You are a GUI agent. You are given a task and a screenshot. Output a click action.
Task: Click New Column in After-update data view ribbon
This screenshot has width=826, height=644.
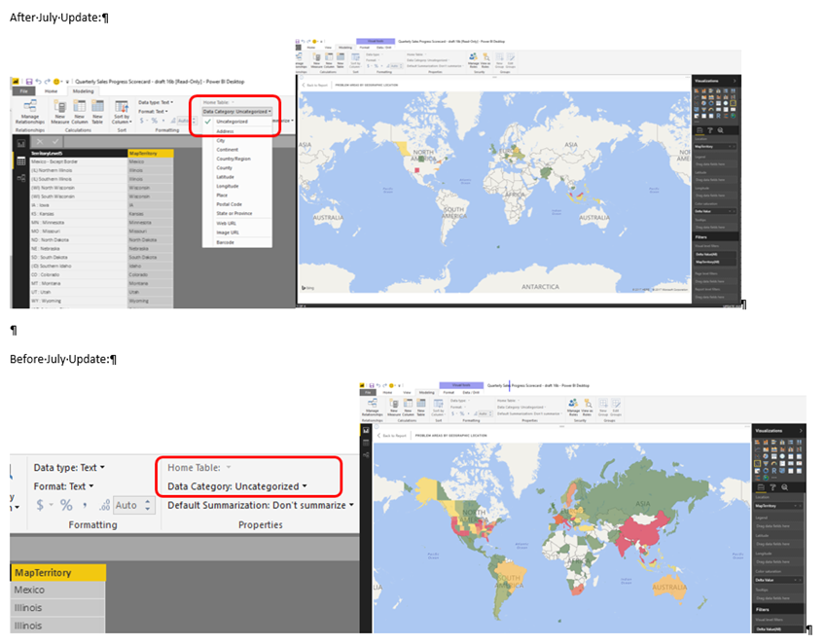80,111
